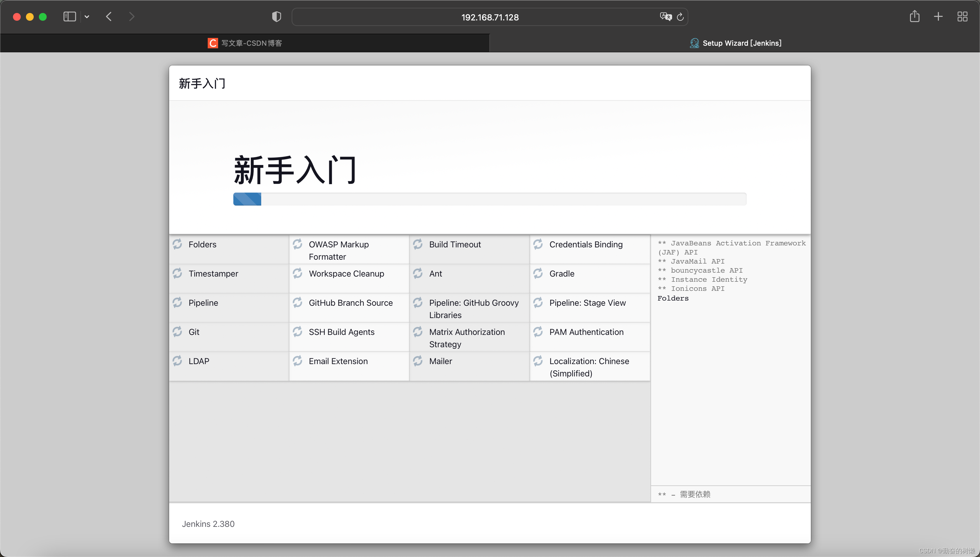980x557 pixels.
Task: Click the Credentials Binding label
Action: tap(586, 244)
